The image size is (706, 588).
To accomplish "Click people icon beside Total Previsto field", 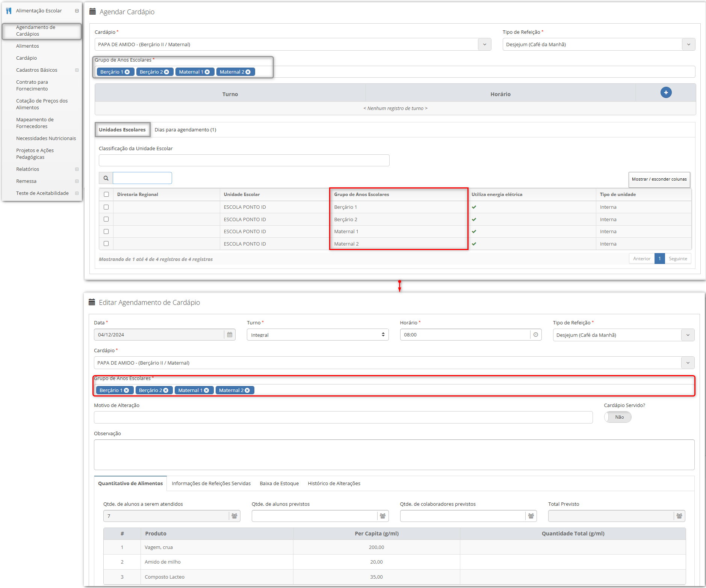I will [679, 516].
